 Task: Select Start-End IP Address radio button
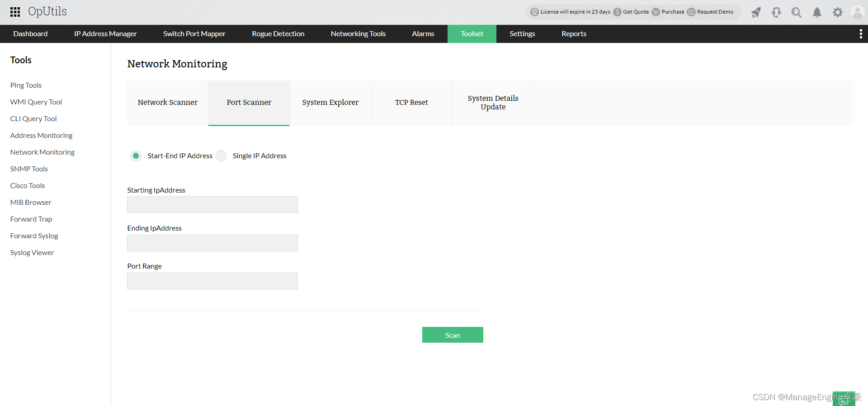[x=136, y=156]
